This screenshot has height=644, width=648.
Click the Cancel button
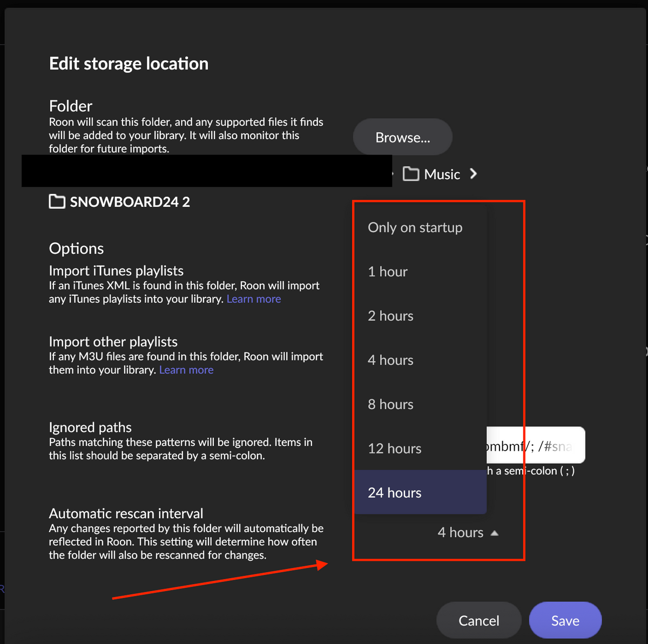pyautogui.click(x=478, y=621)
